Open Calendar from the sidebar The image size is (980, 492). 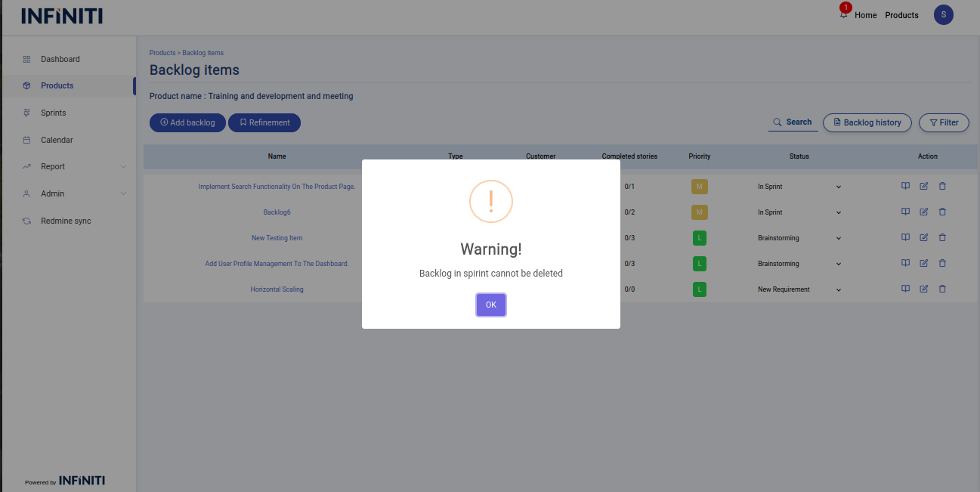pos(57,140)
